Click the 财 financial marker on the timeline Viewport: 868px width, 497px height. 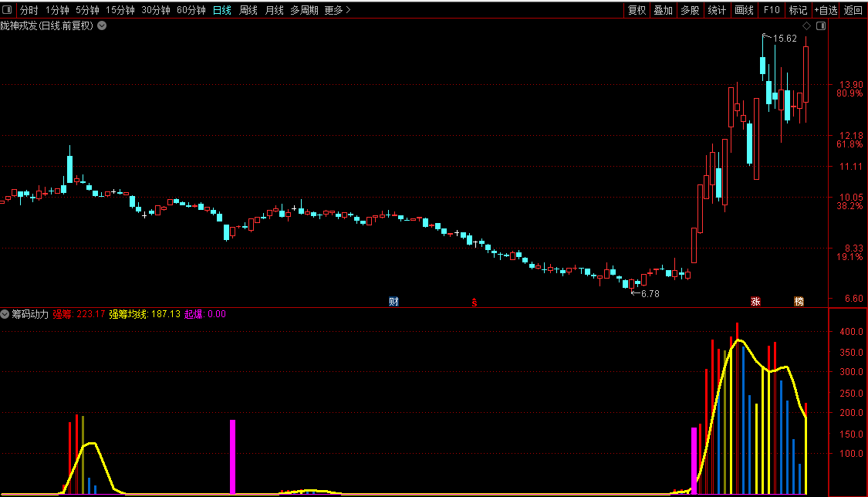point(393,302)
